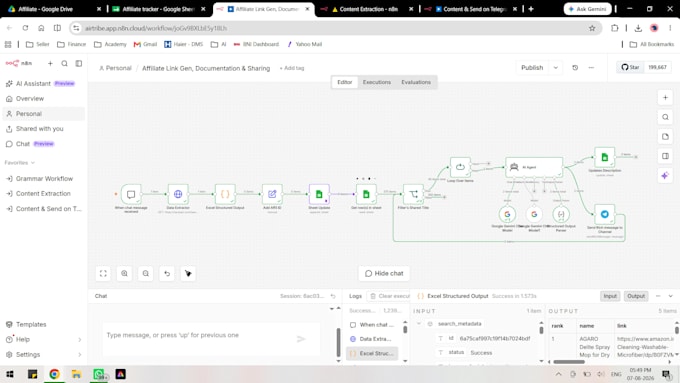Viewport: 680px width, 383px height.
Task: Expand the Help submenu arrow
Action: 80,340
